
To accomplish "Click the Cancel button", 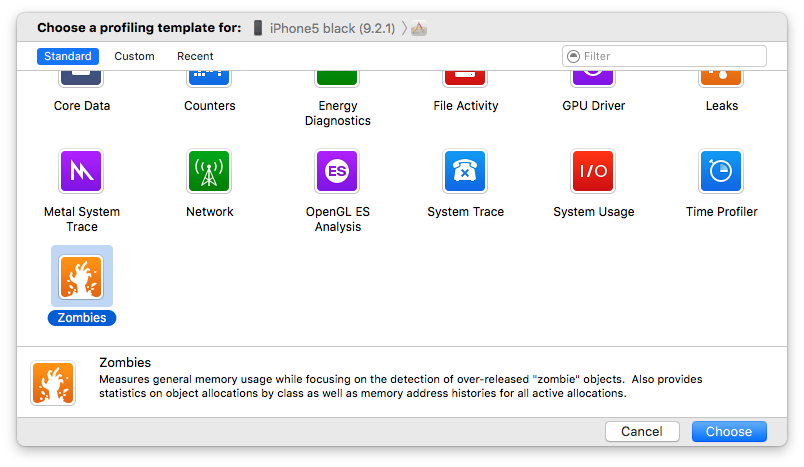I will tap(642, 432).
